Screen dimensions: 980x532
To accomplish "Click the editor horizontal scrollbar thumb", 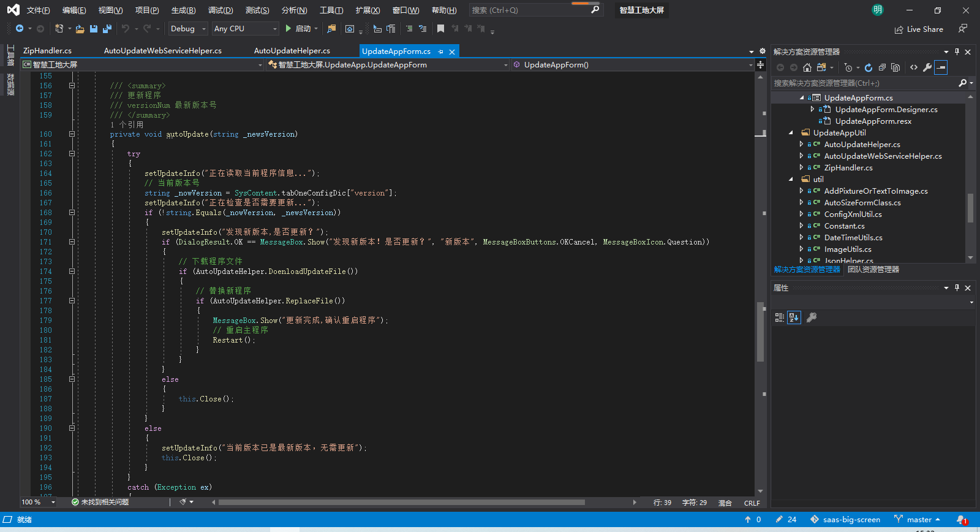I will pyautogui.click(x=402, y=503).
